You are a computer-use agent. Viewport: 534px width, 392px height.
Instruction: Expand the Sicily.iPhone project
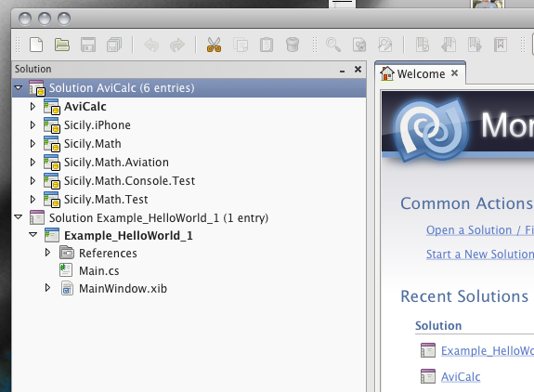point(33,125)
